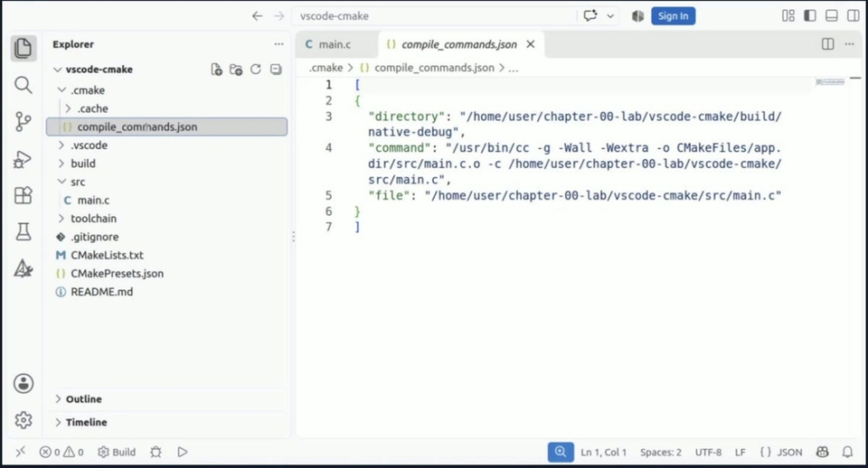
Task: Click the breadcrumb ellipsis segment
Action: (x=514, y=68)
